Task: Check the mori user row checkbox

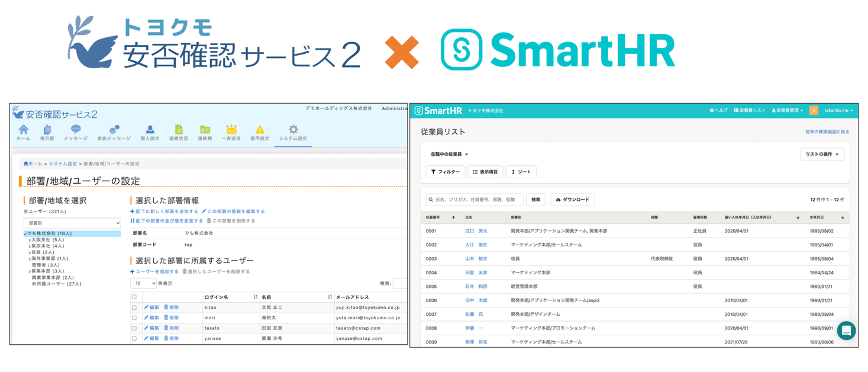Action: [x=134, y=318]
